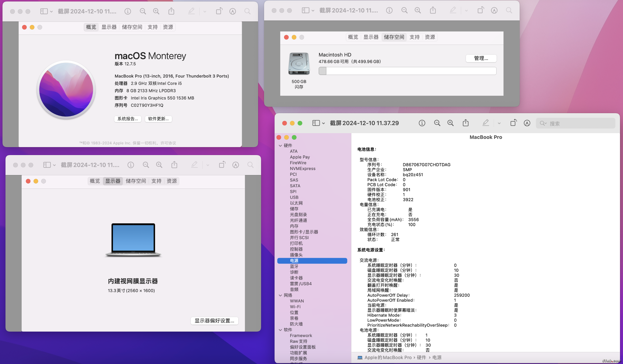Viewport: 623px width, 364px height.
Task: Open sidebar view options dropdown chevron
Action: [323, 123]
